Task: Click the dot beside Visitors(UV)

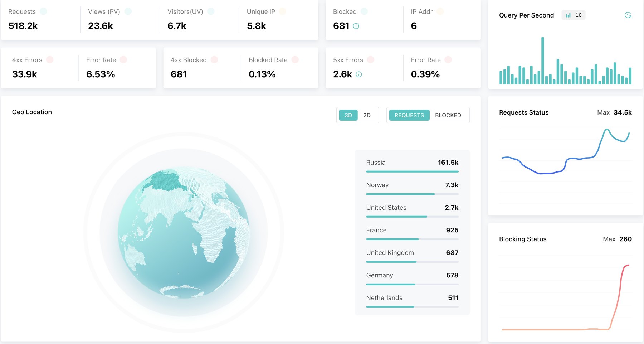Action: click(x=211, y=11)
